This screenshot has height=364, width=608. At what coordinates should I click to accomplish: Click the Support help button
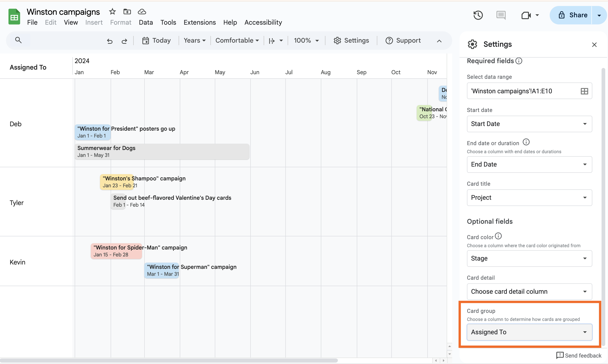[x=403, y=41]
